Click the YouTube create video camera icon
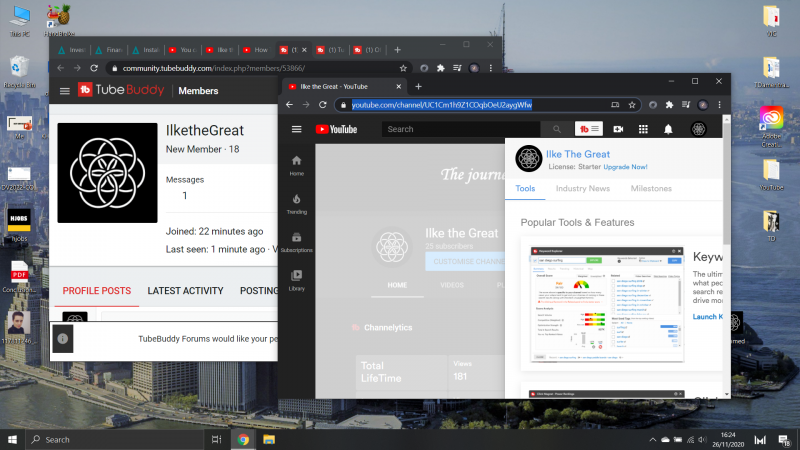 (x=618, y=129)
